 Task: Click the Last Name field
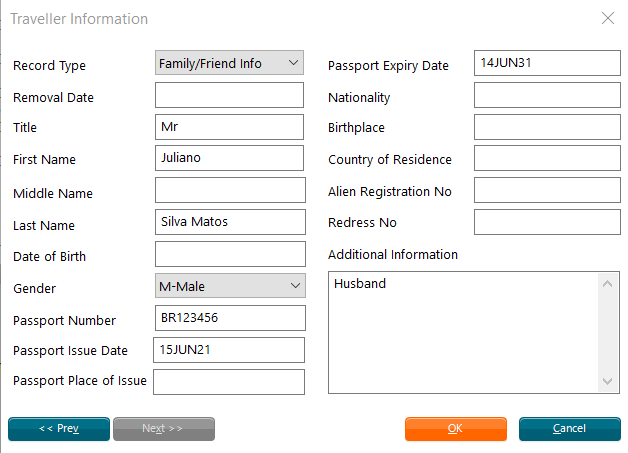(230, 222)
